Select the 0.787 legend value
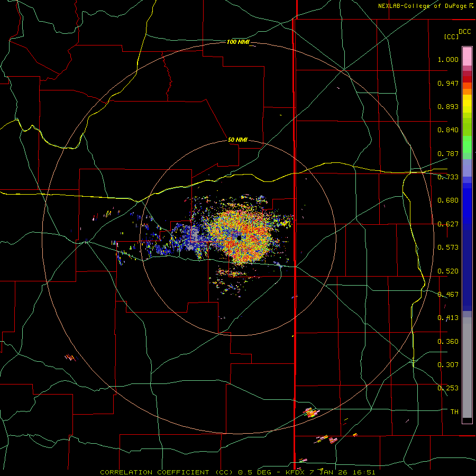This screenshot has width=476, height=476. point(448,153)
